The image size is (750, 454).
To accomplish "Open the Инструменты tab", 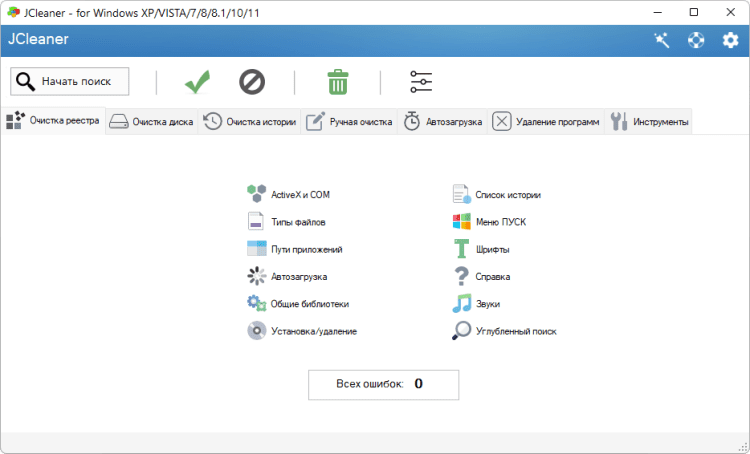I will [x=649, y=122].
